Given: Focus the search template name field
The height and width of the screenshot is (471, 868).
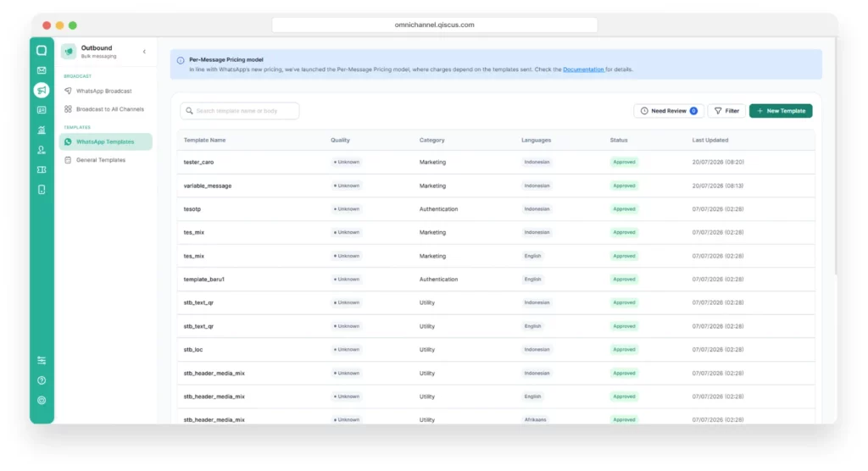Looking at the screenshot, I should pos(240,111).
